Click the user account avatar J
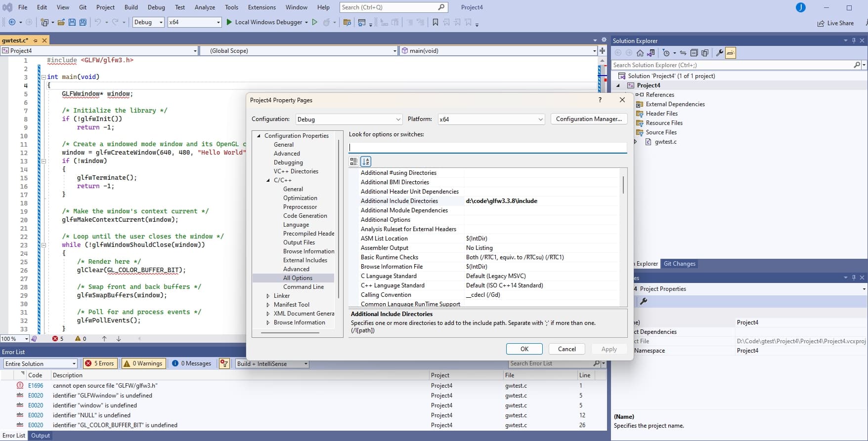Image resolution: width=868 pixels, height=441 pixels. click(801, 7)
